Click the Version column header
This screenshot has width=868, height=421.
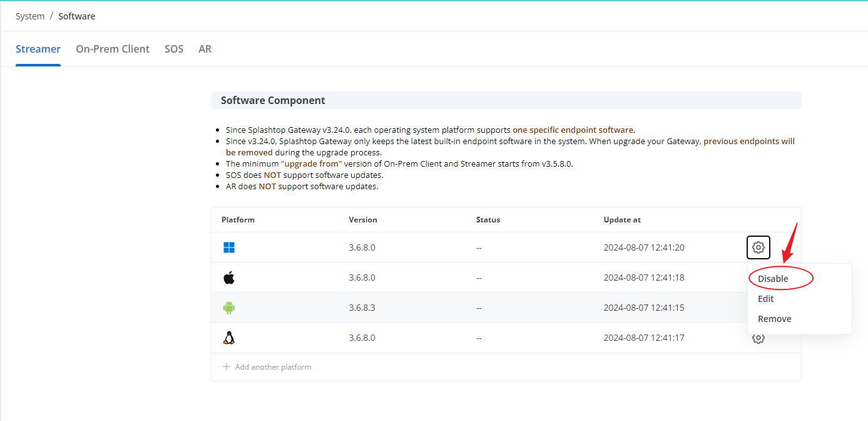point(363,220)
